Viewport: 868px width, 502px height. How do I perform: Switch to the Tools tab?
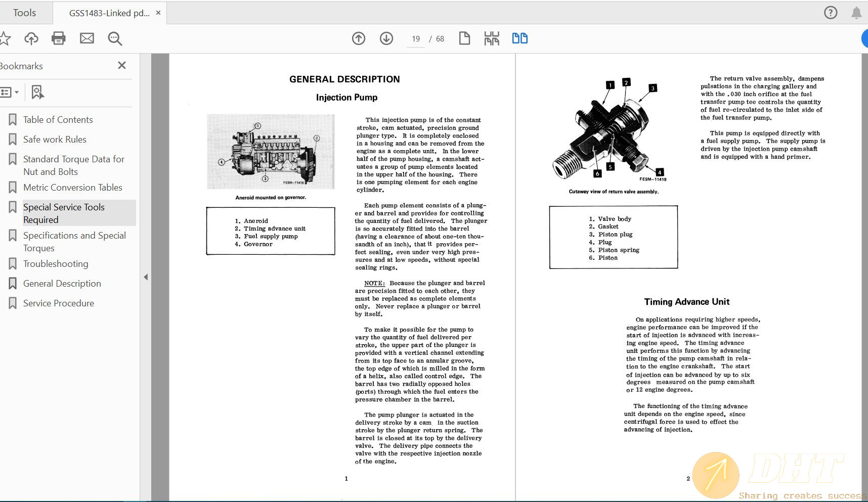pos(24,13)
